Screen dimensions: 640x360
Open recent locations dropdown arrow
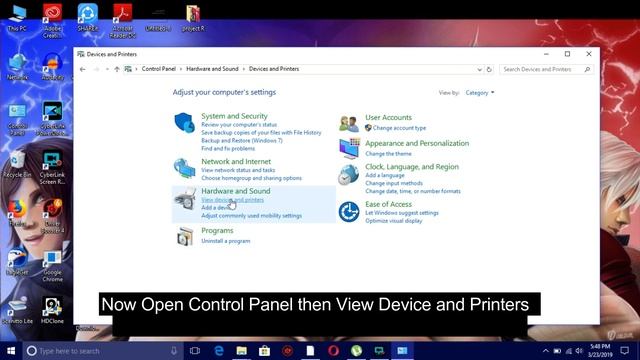pyautogui.click(x=107, y=69)
